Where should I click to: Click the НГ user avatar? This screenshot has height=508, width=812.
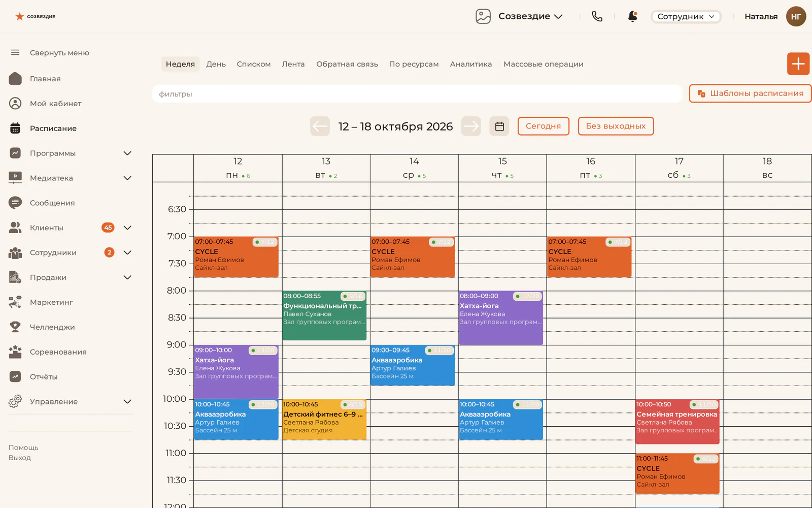pyautogui.click(x=796, y=16)
